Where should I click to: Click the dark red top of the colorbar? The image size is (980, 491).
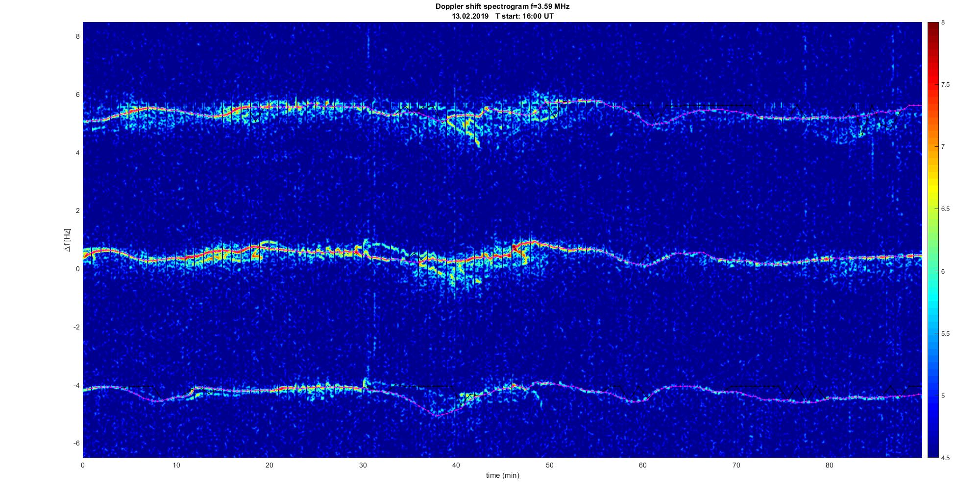pos(932,27)
